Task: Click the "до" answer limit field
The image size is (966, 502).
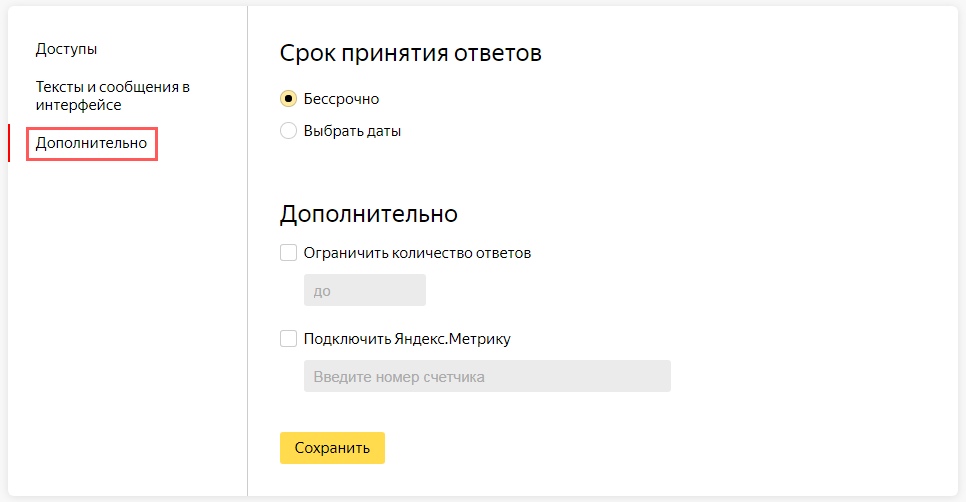Action: pos(364,291)
